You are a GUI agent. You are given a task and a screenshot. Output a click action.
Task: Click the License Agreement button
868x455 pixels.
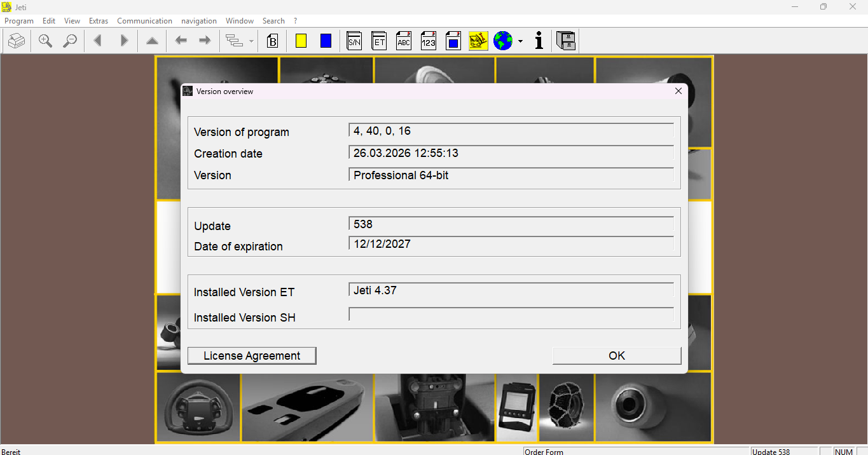tap(252, 356)
